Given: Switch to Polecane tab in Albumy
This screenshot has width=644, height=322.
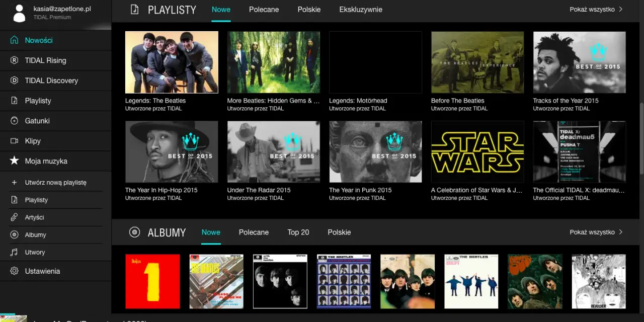Looking at the screenshot, I should [x=254, y=232].
